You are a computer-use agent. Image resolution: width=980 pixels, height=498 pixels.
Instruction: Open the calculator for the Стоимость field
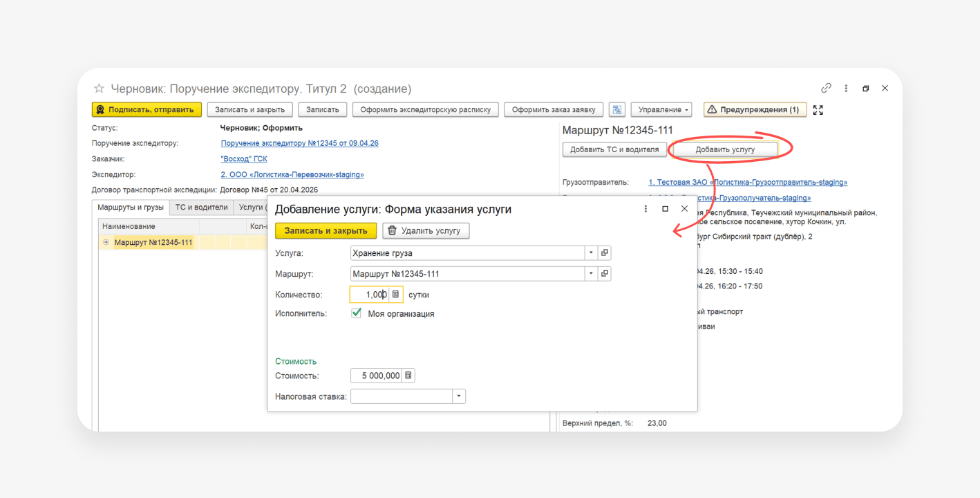point(408,376)
